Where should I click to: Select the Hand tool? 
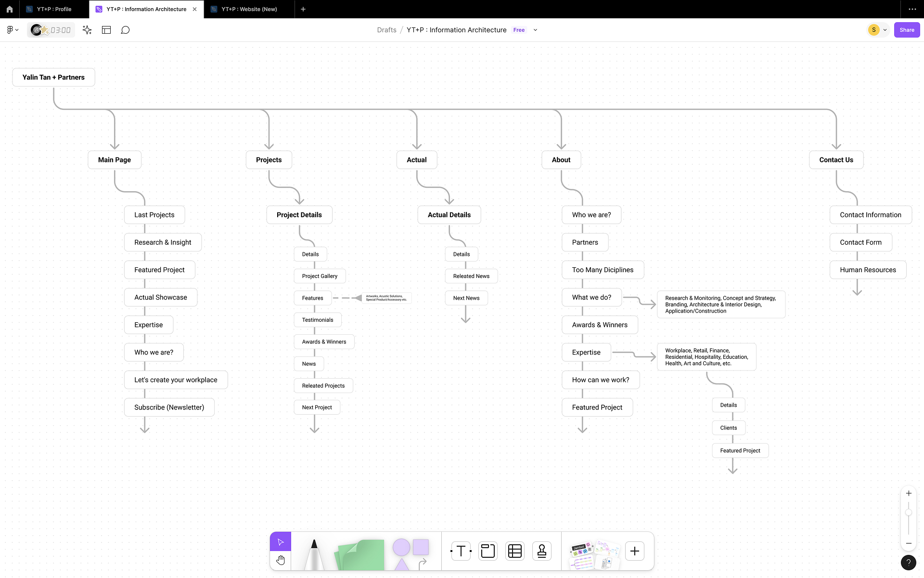coord(281,560)
